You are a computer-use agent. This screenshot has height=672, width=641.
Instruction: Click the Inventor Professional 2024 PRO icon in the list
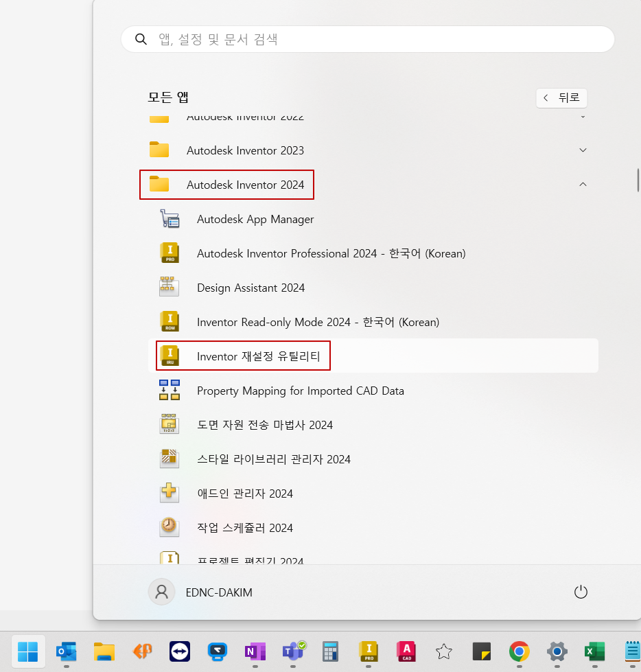click(170, 253)
